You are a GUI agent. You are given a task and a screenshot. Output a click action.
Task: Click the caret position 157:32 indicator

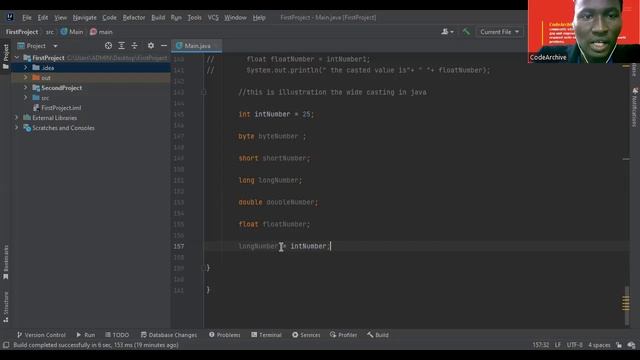(x=540, y=345)
